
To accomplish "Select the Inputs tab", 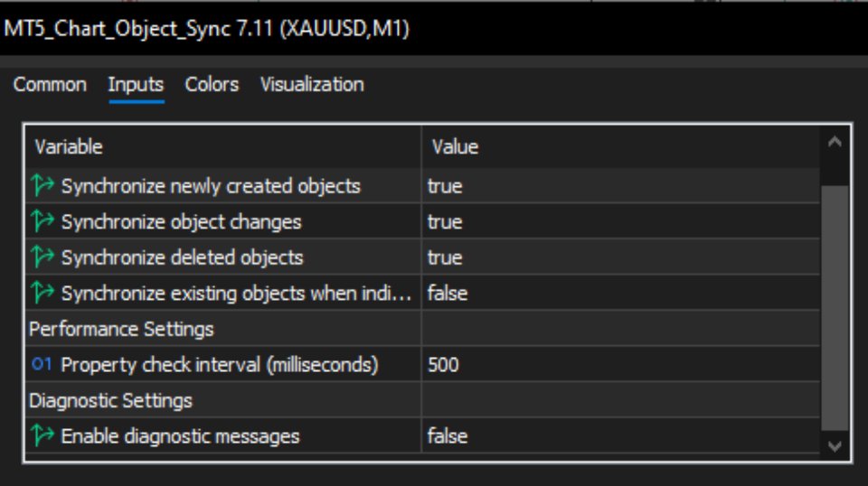I will pyautogui.click(x=136, y=85).
